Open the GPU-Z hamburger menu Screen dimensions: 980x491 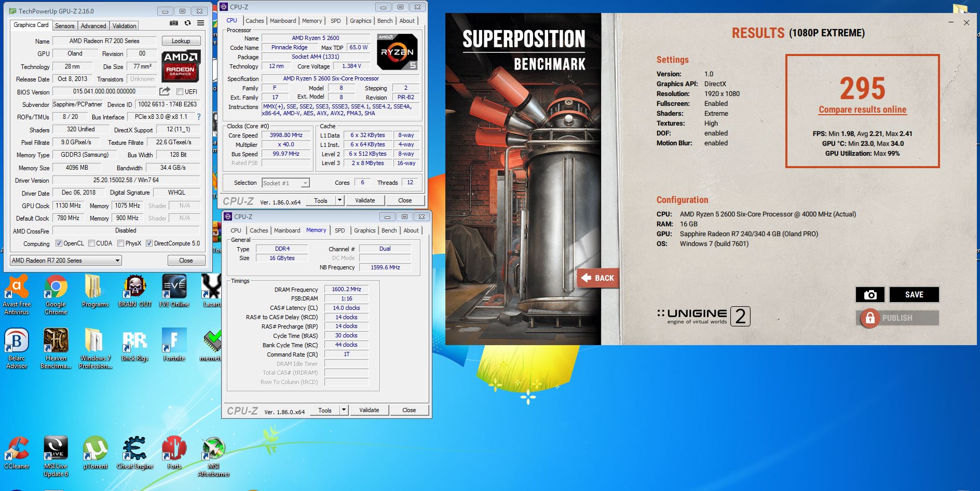pos(200,23)
